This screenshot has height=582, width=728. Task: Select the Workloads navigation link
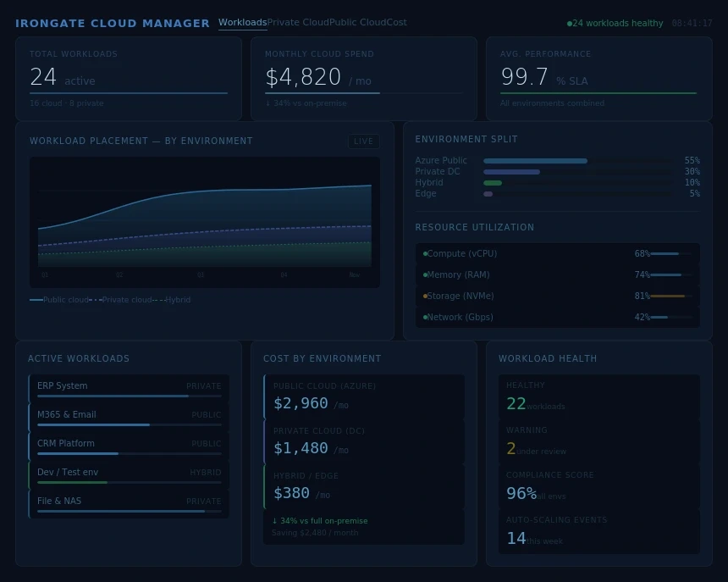click(x=243, y=22)
